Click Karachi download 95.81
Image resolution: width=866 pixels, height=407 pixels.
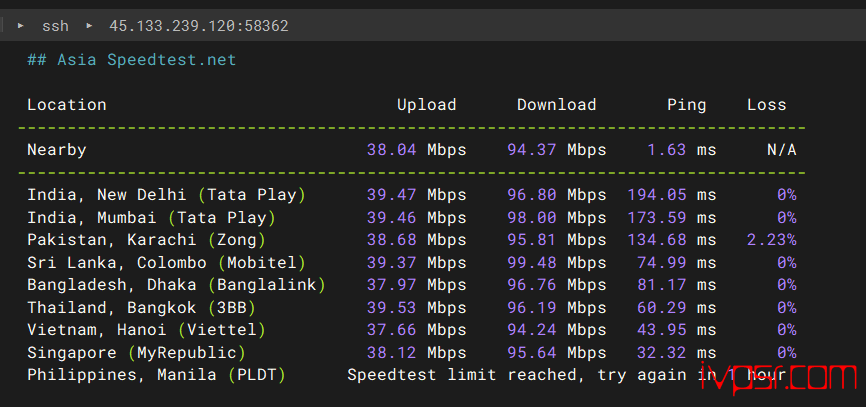pyautogui.click(x=532, y=240)
